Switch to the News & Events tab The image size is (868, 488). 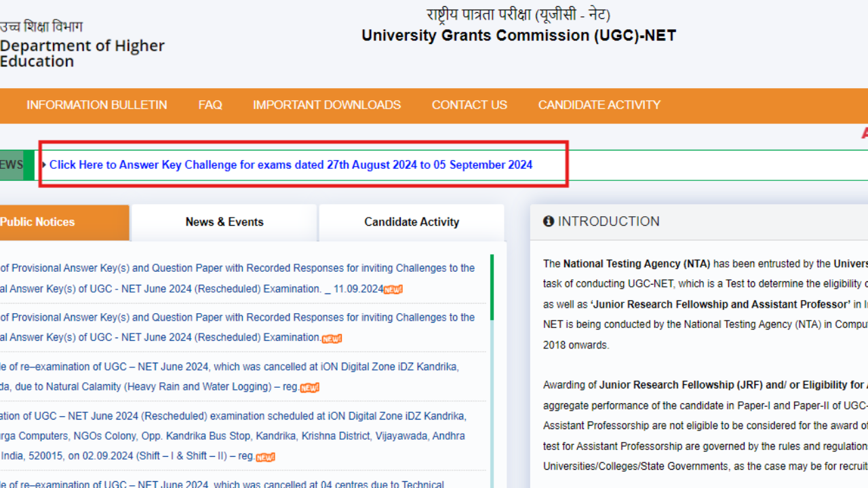(x=224, y=222)
